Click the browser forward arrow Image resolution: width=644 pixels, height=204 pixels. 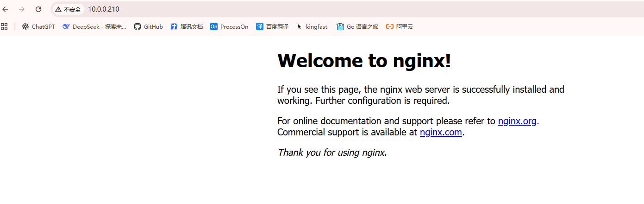(22, 9)
